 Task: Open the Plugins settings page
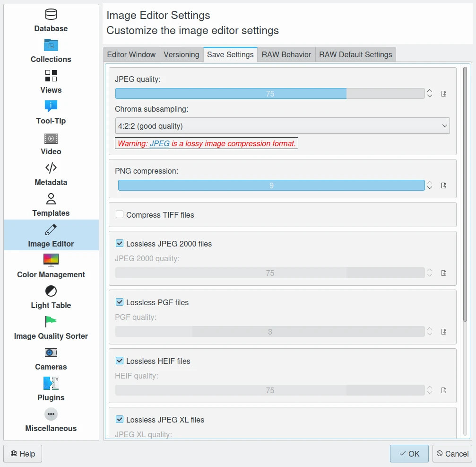[x=51, y=390]
